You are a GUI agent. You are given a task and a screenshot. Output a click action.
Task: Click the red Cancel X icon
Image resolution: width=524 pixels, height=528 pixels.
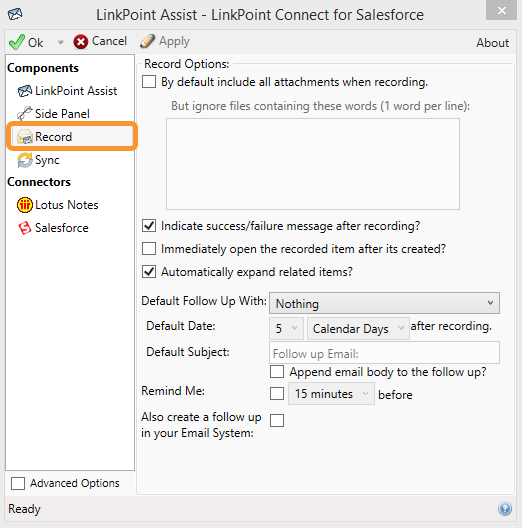tap(81, 42)
